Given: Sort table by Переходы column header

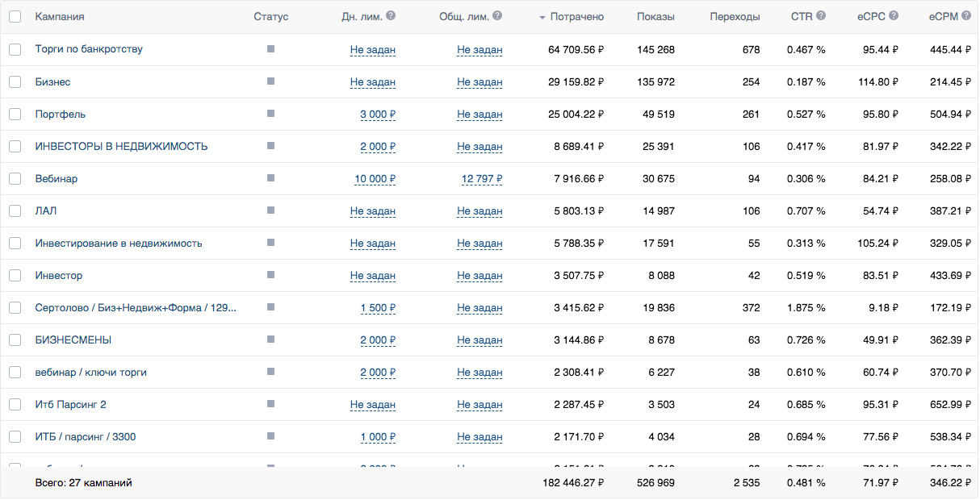Looking at the screenshot, I should [735, 17].
